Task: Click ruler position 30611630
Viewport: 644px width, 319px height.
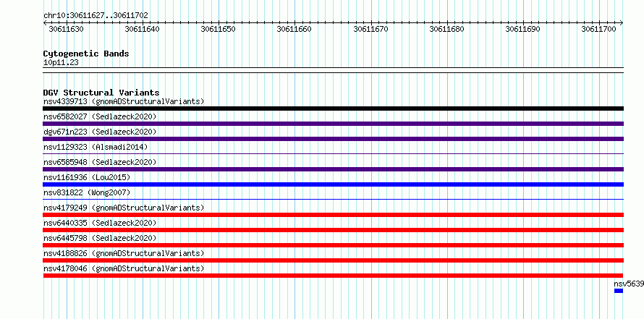Action: [x=66, y=29]
